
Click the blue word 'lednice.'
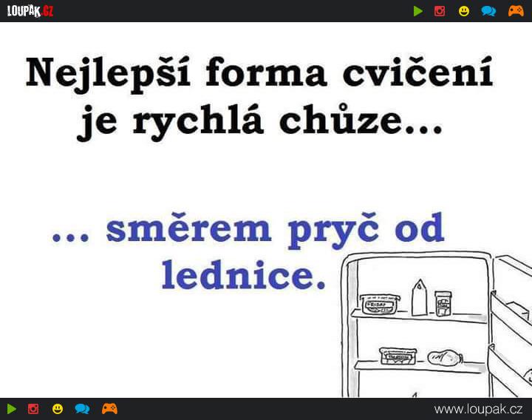tap(244, 274)
